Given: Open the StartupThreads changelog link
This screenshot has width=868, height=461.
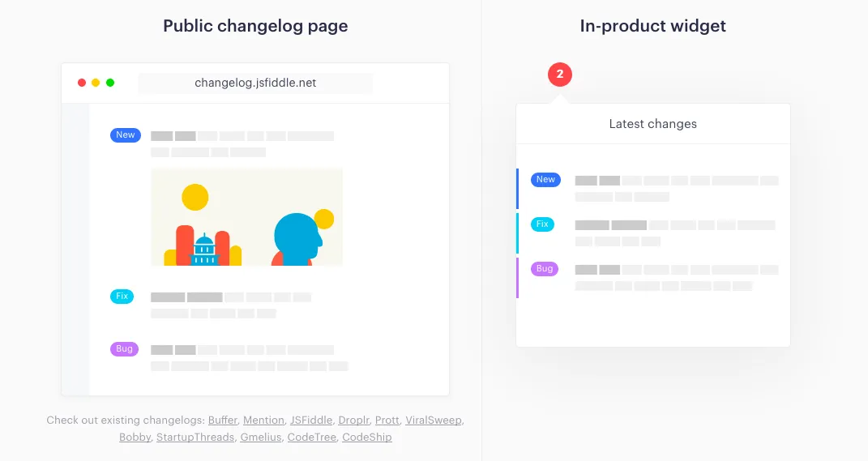Looking at the screenshot, I should click(195, 438).
